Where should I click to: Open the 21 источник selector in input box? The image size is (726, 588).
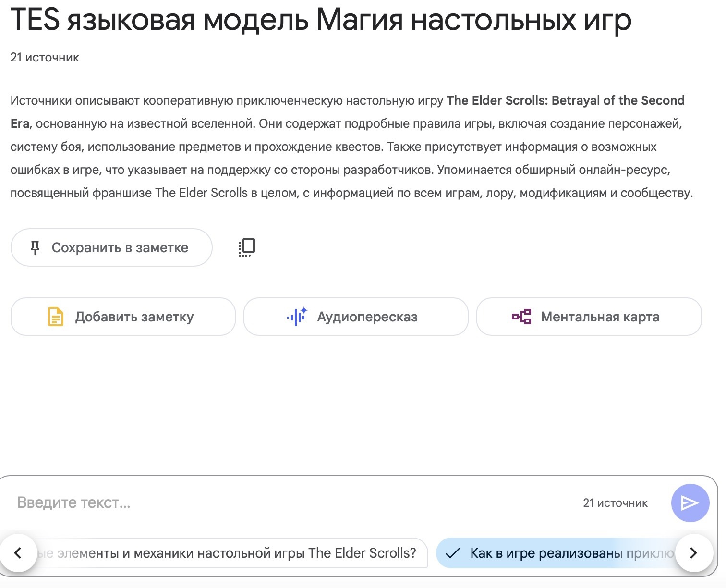tap(615, 503)
